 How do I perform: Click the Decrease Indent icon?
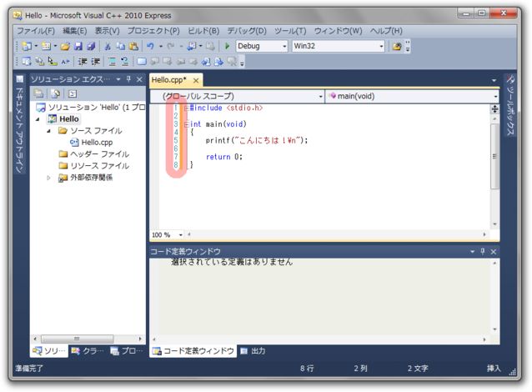pyautogui.click(x=83, y=62)
